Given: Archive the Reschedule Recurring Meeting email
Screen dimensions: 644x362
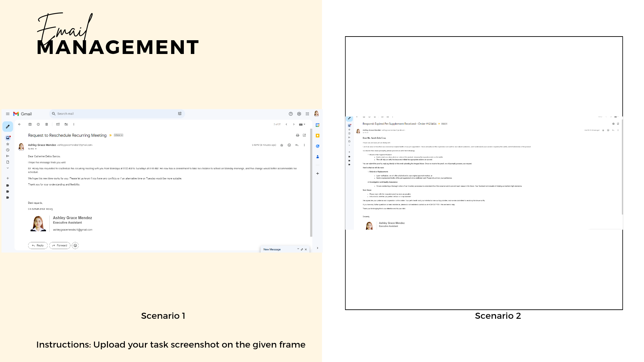Looking at the screenshot, I should click(30, 124).
